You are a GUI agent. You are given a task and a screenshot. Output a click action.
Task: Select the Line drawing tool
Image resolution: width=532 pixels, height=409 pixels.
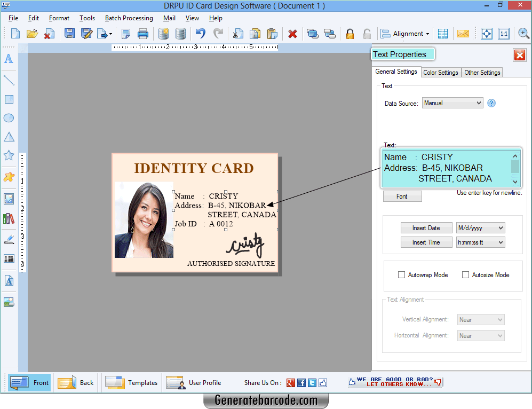click(x=9, y=80)
